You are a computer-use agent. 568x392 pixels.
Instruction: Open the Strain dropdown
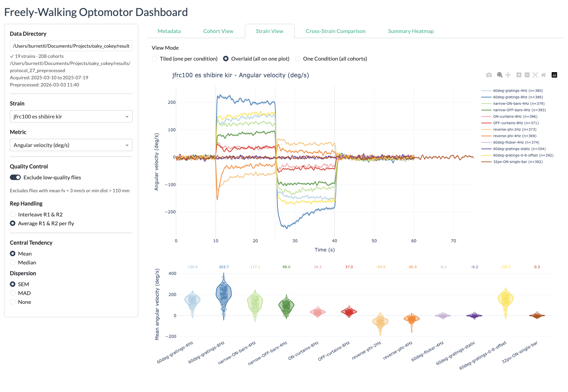pos(71,116)
